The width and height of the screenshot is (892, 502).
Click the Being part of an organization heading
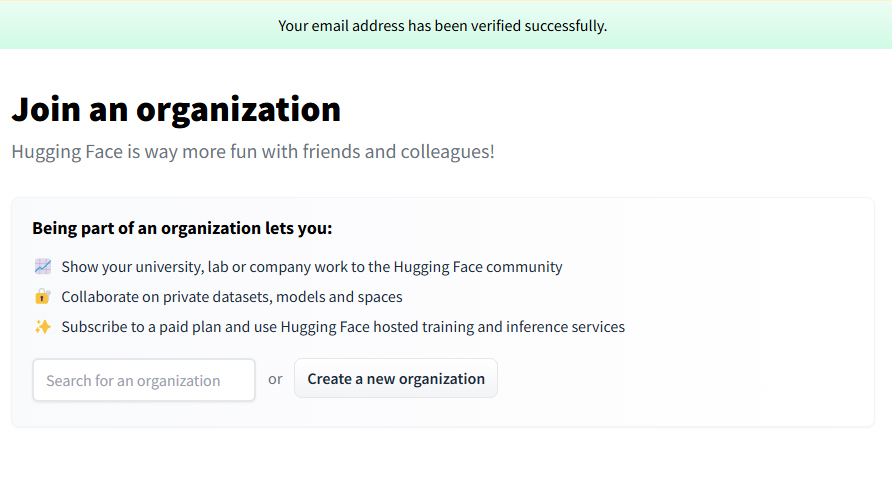(182, 228)
